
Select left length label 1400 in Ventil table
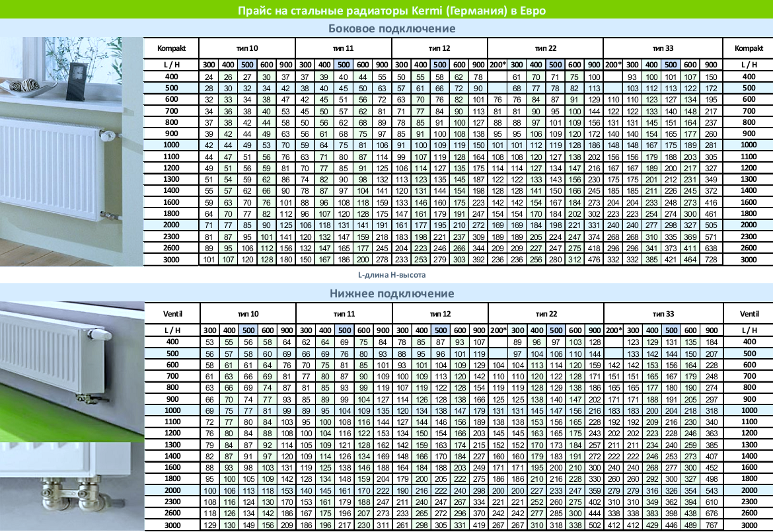tap(172, 456)
